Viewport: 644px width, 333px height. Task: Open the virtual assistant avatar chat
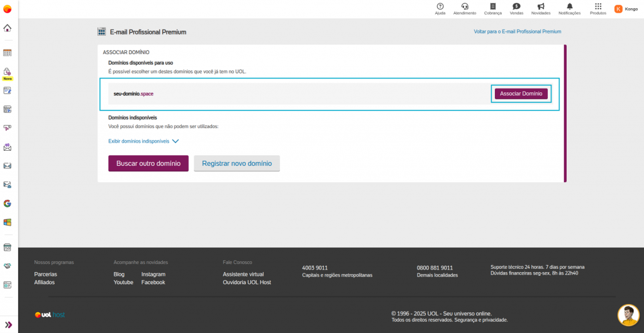point(628,315)
